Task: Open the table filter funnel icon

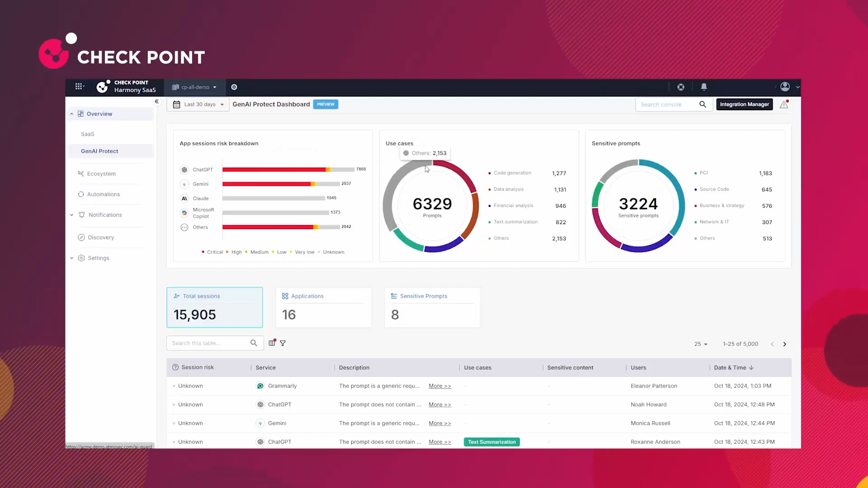Action: (x=283, y=343)
